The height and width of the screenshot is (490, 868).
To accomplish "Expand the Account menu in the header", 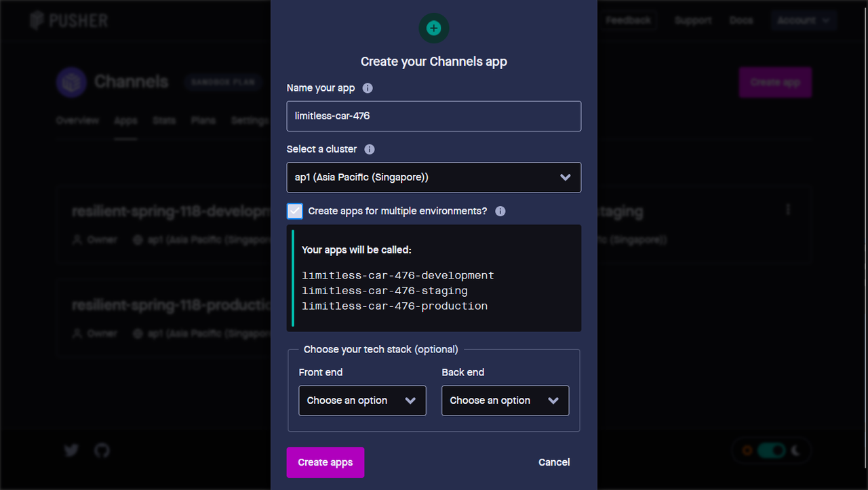I will [804, 20].
